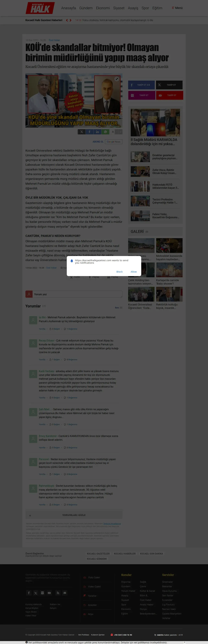Image resolution: width=208 pixels, height=644 pixels.
Task: Share article on X below the image
Action: coord(81,132)
